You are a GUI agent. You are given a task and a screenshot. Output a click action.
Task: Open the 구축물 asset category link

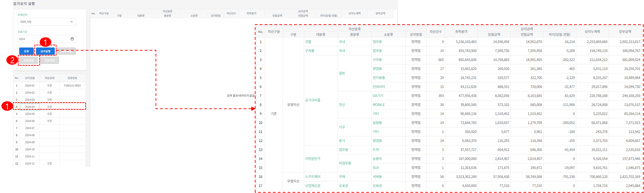tap(310, 51)
